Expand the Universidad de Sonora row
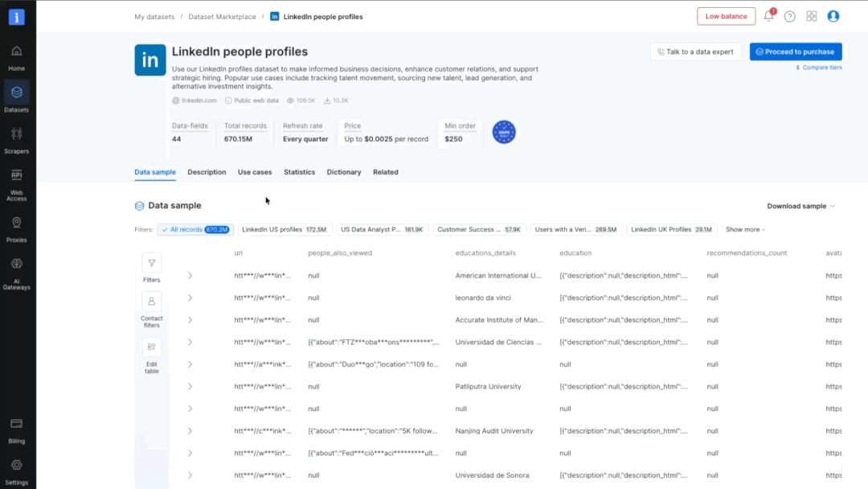Viewport: 868px width, 489px height. pyautogui.click(x=190, y=475)
